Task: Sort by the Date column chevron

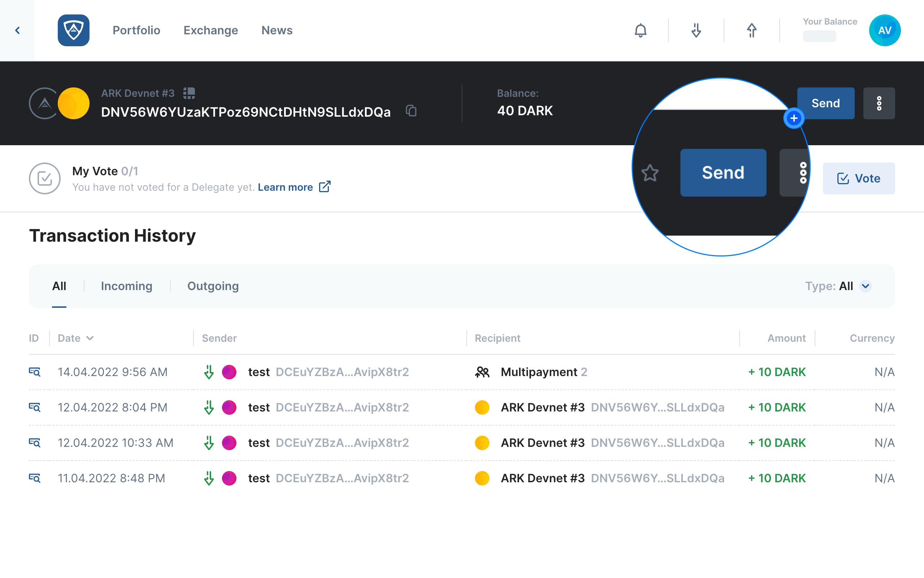Action: coord(90,338)
